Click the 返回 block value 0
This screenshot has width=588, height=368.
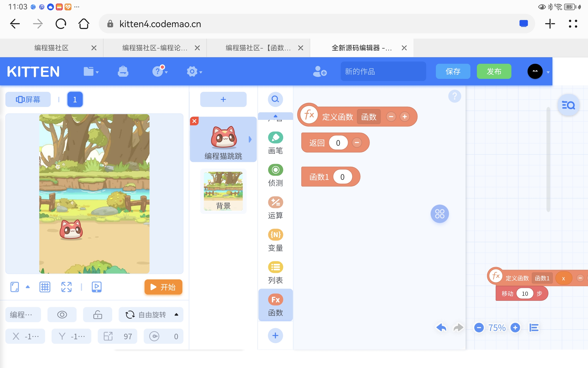(x=338, y=143)
